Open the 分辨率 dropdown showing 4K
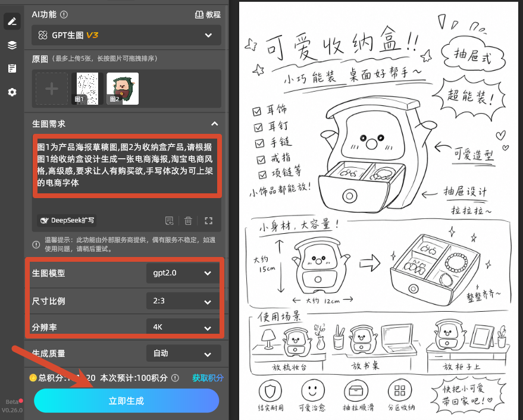 pyautogui.click(x=183, y=327)
